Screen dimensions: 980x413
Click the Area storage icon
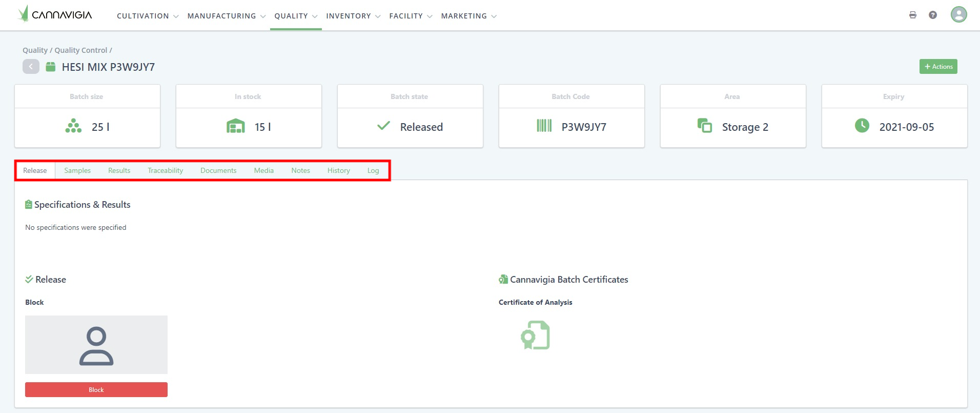pos(705,126)
